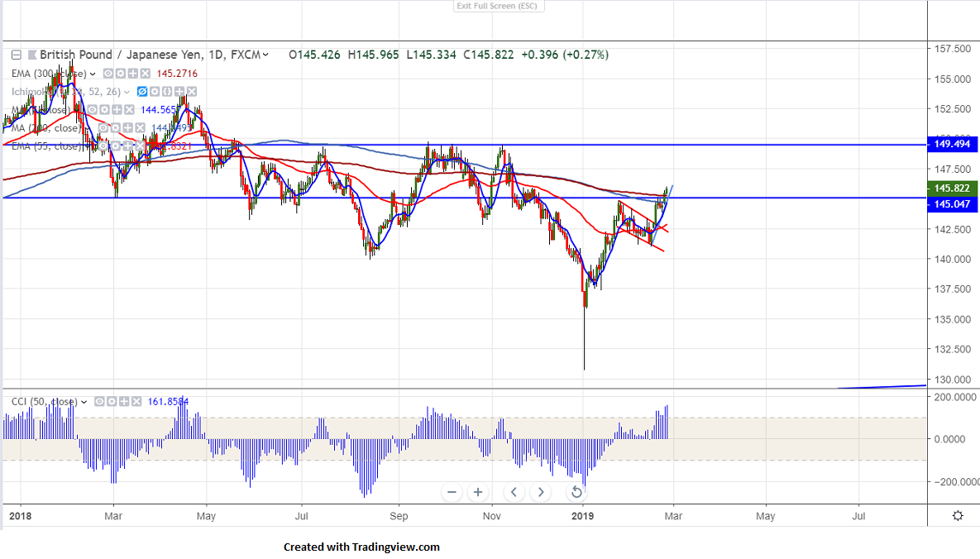The image size is (980, 559).
Task: Click the plus icon on the Ichimoku row
Action: (x=179, y=92)
